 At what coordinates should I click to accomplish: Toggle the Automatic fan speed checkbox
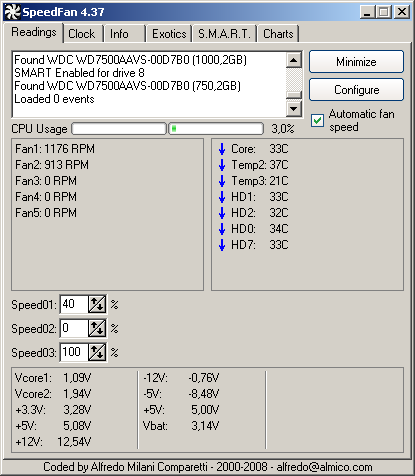317,120
